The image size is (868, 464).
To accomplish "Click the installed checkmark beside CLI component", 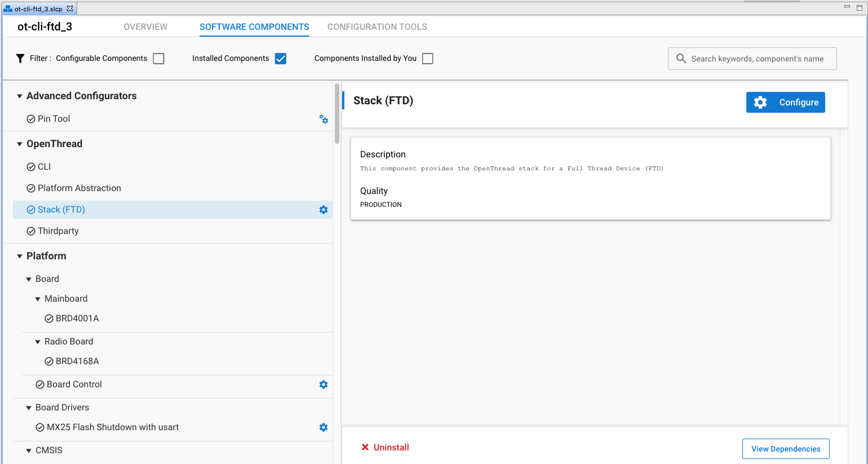I will tap(31, 166).
